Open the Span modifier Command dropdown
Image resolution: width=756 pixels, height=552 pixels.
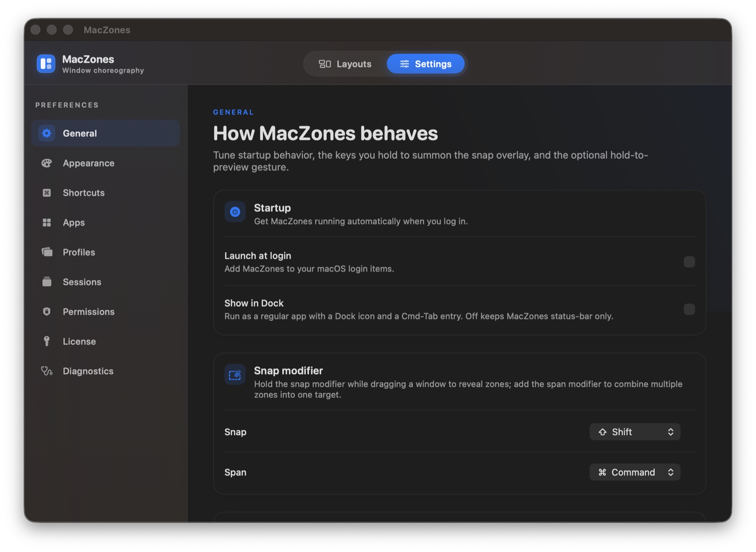pyautogui.click(x=635, y=473)
